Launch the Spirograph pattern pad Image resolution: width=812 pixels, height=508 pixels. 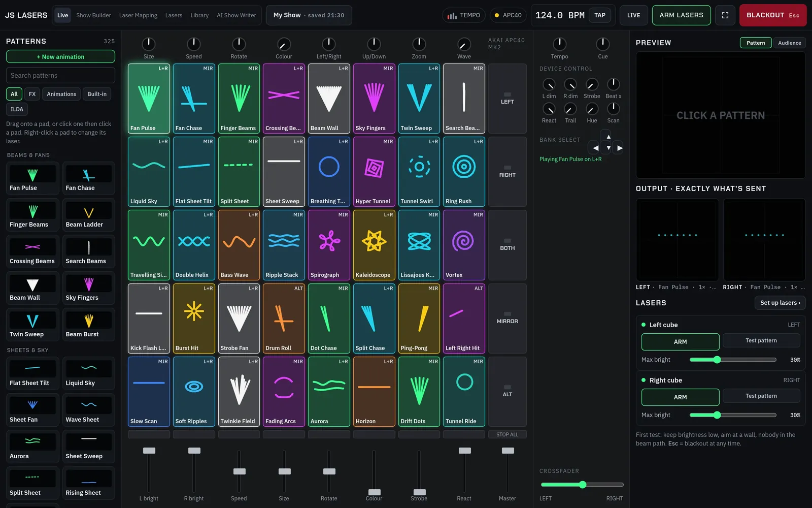click(329, 245)
